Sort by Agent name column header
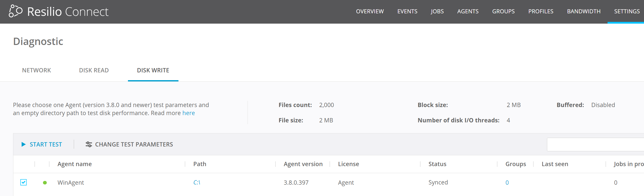Screen dimensions: 644x196 (75, 164)
